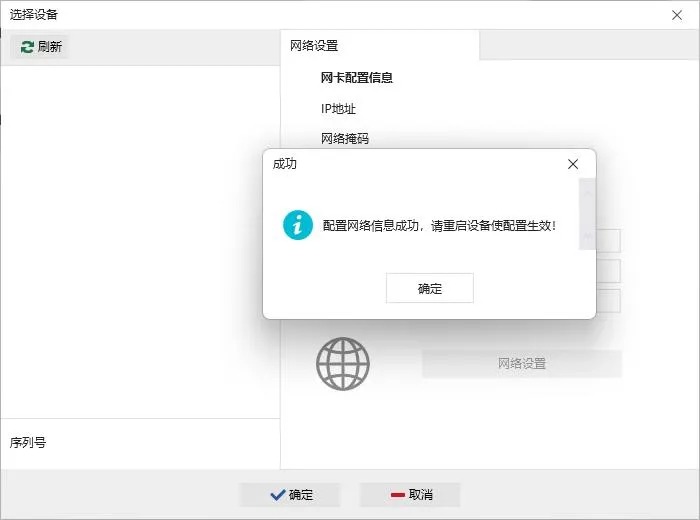Click the 刷新 refresh button
This screenshot has height=520, width=700.
click(x=40, y=46)
